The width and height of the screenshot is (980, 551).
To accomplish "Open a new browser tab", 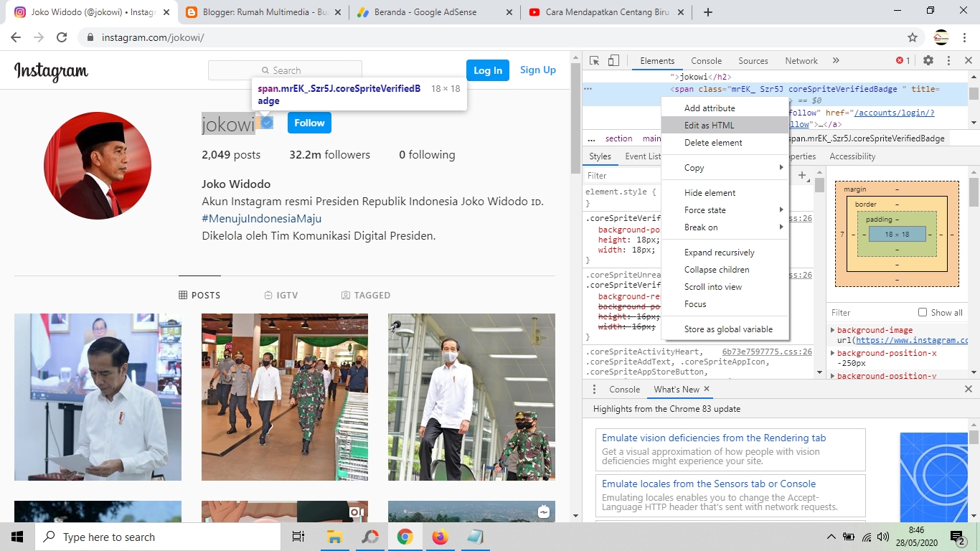I will point(708,12).
